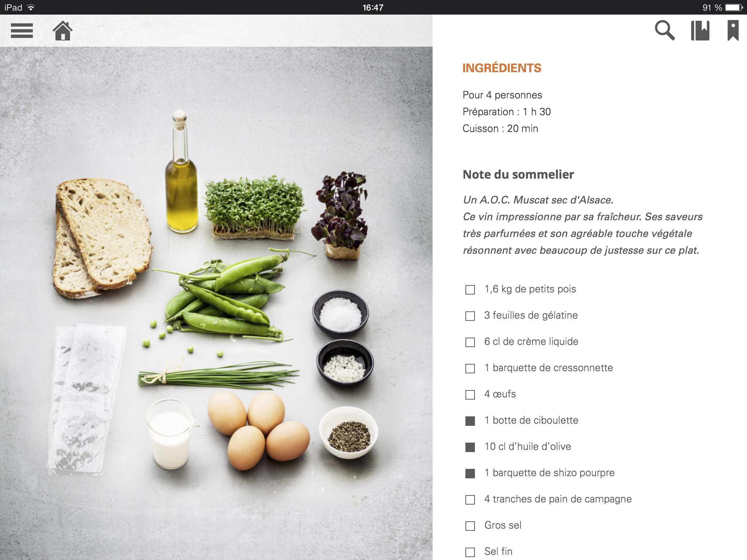Open the bookmarks library icon

pyautogui.click(x=700, y=30)
